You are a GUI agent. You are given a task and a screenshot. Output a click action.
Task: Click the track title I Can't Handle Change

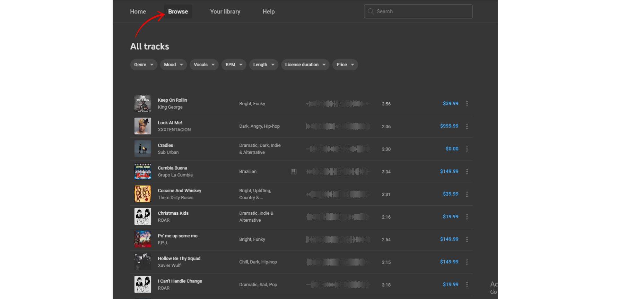click(x=180, y=281)
